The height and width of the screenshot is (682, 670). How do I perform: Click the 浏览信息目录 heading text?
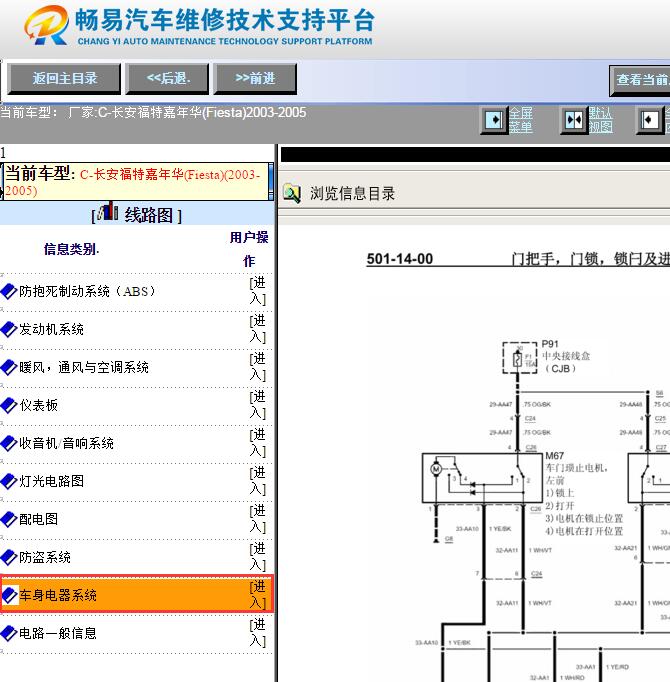[352, 194]
